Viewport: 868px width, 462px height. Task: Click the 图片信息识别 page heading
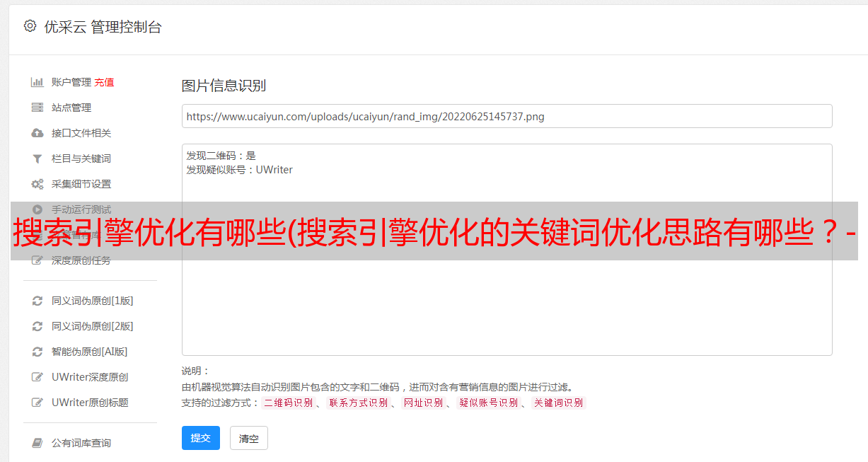click(224, 86)
